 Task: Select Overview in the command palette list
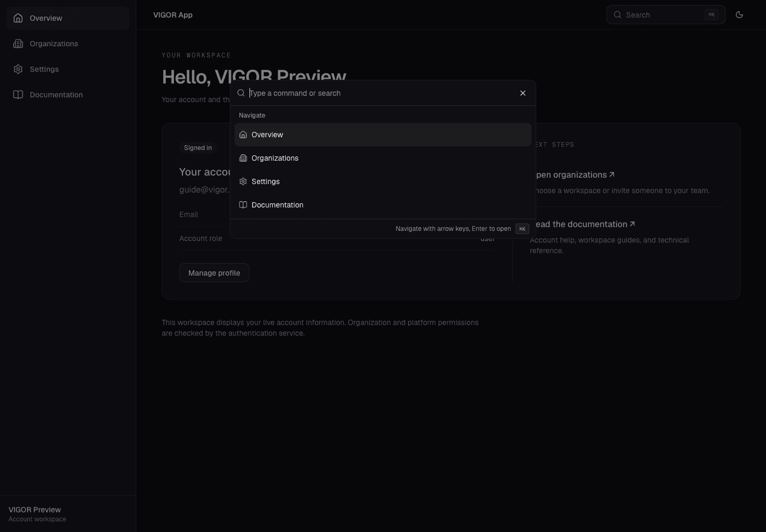383,135
